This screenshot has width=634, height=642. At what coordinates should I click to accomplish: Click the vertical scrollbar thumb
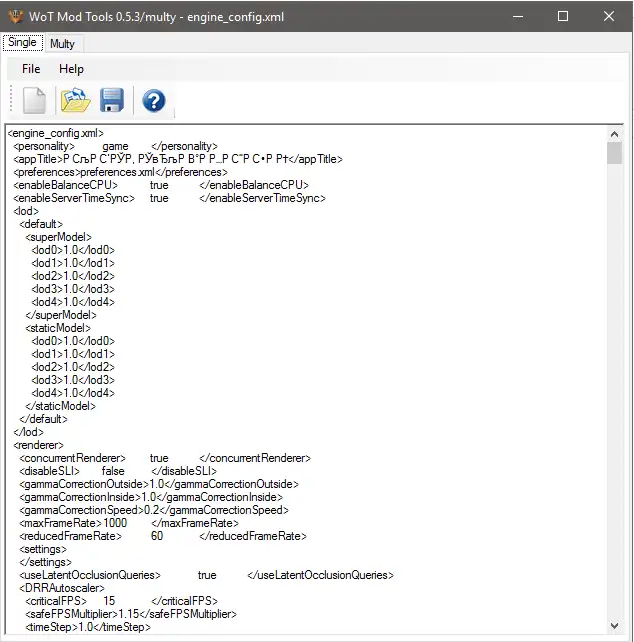[614, 153]
